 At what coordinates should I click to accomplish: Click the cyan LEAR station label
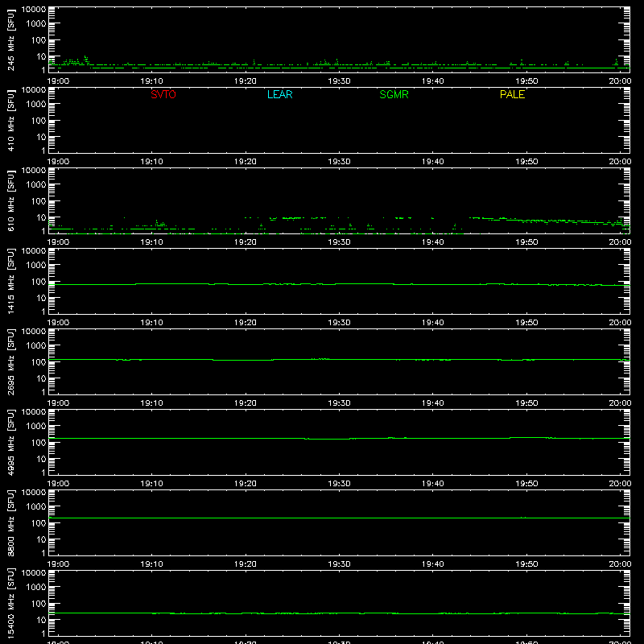[279, 94]
